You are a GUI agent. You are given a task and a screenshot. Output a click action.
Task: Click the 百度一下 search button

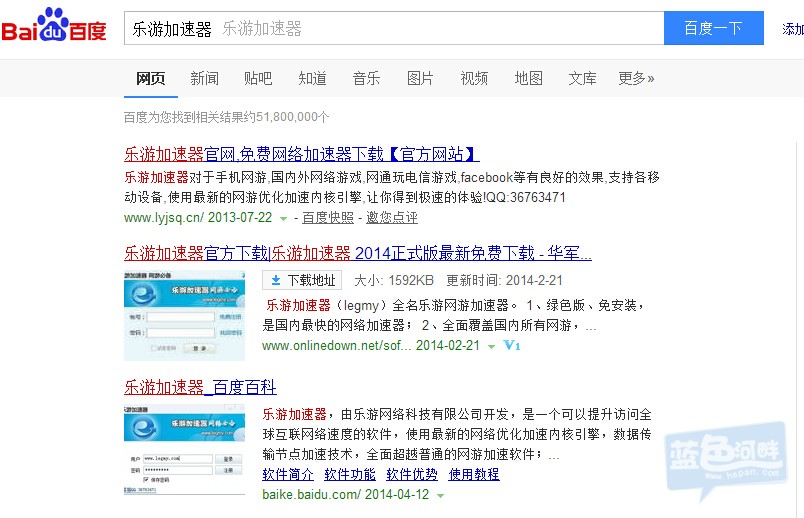click(713, 28)
